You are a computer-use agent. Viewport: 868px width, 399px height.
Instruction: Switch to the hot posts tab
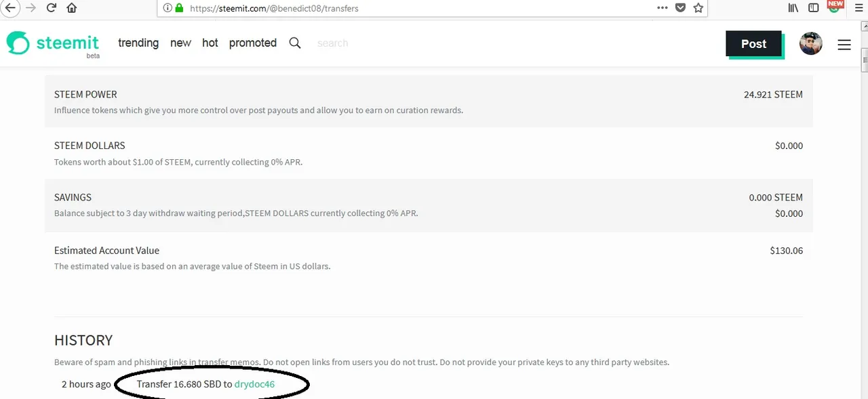(210, 43)
